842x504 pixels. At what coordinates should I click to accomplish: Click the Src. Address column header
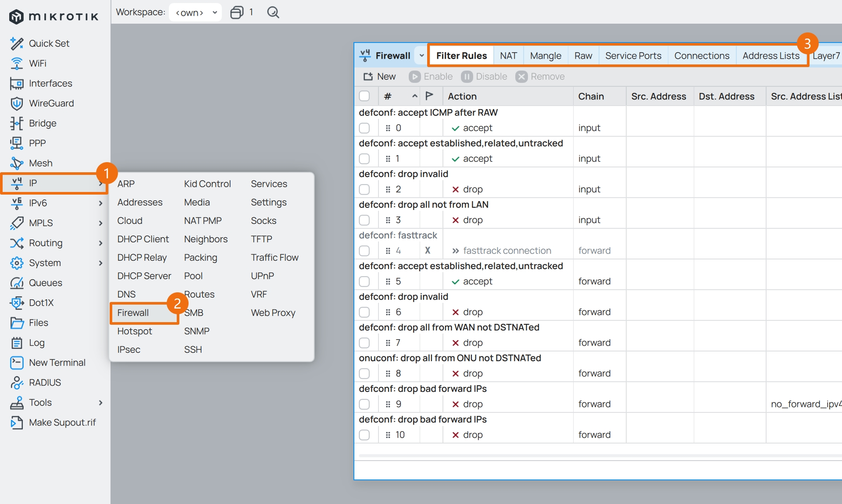[660, 96]
